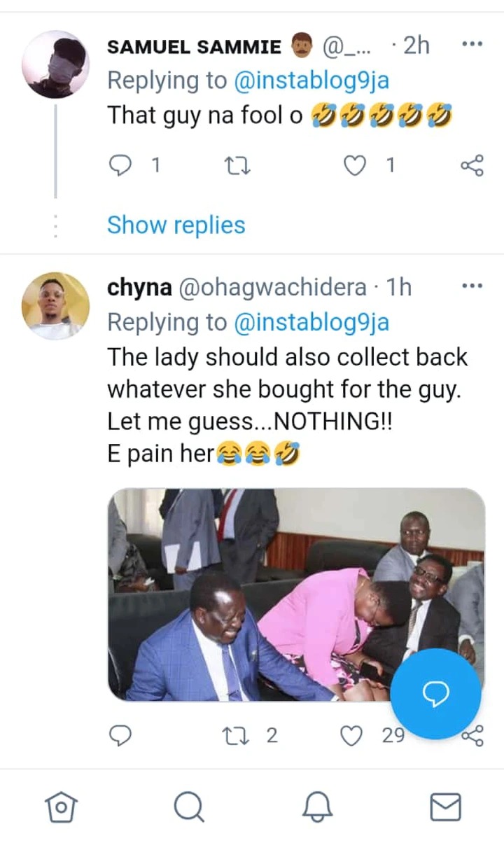Open @instablog9ja link in chyna's reply
The height and width of the screenshot is (843, 504).
click(x=311, y=322)
